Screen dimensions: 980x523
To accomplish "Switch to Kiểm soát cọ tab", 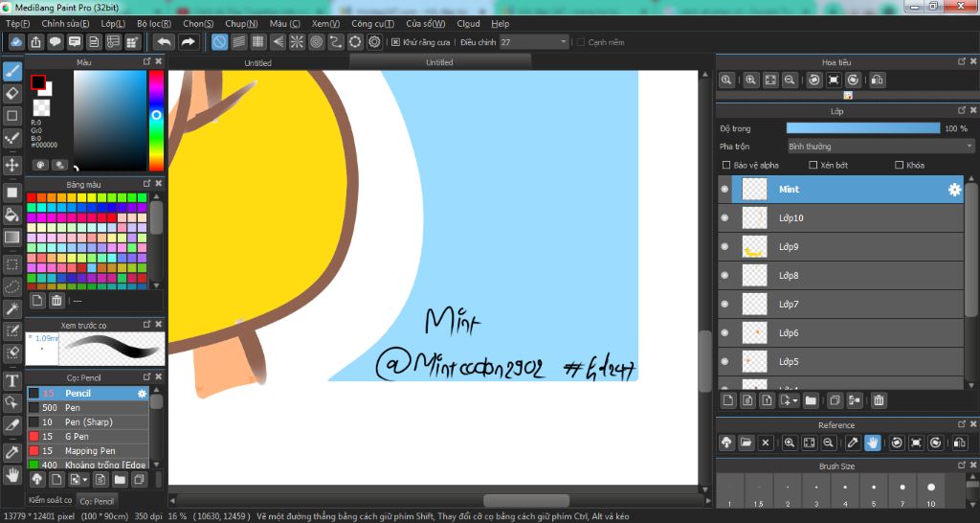I will 50,500.
